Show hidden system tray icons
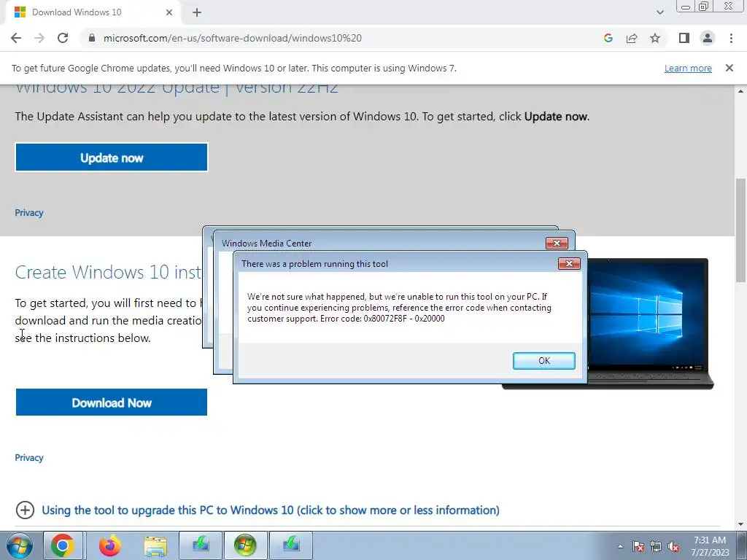Screen dimensions: 747x560 click(620, 546)
